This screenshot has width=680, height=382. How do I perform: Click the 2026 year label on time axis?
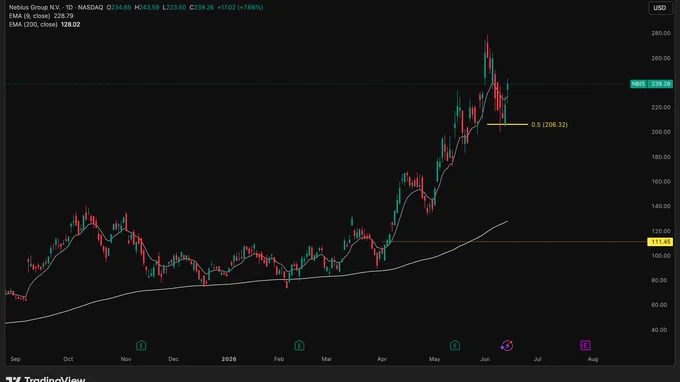pyautogui.click(x=229, y=359)
